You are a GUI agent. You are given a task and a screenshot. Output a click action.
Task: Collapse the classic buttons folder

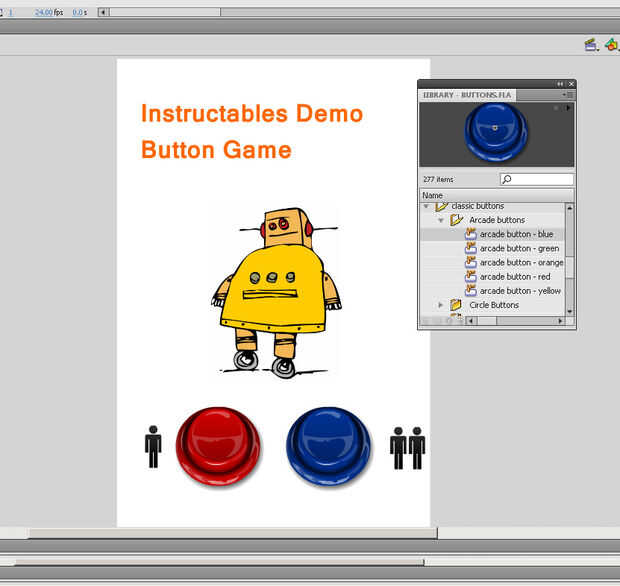coord(426,206)
